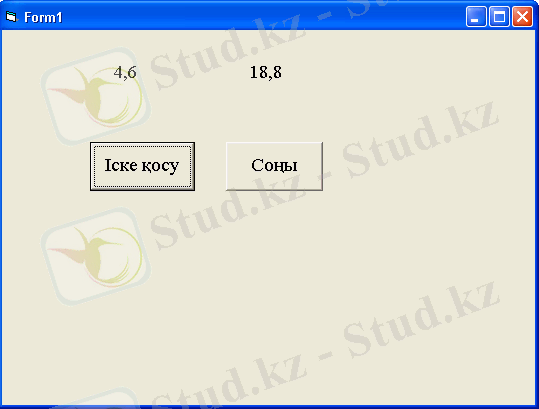Viewport: 539px width, 409px height.
Task: Click the lower hummingbird watermark logo
Action: (96, 256)
